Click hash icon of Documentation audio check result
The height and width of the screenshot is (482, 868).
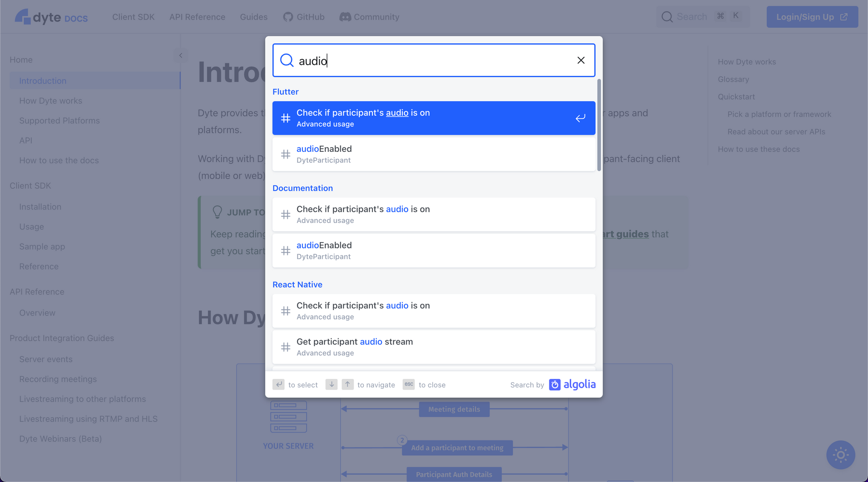286,214
